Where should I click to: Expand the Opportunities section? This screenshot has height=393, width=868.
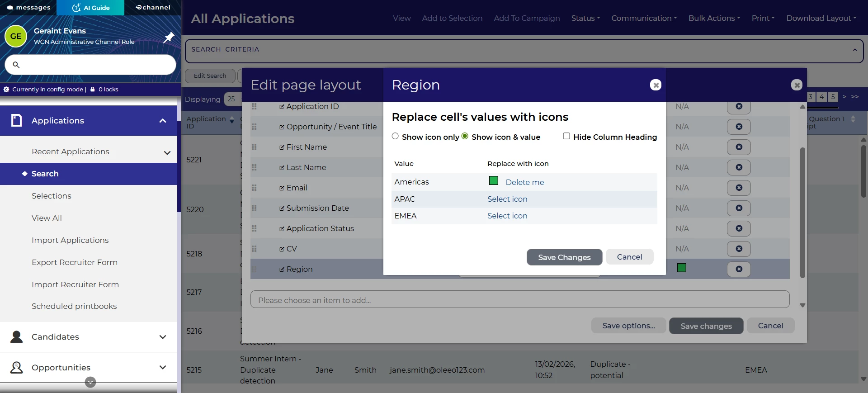pyautogui.click(x=163, y=368)
